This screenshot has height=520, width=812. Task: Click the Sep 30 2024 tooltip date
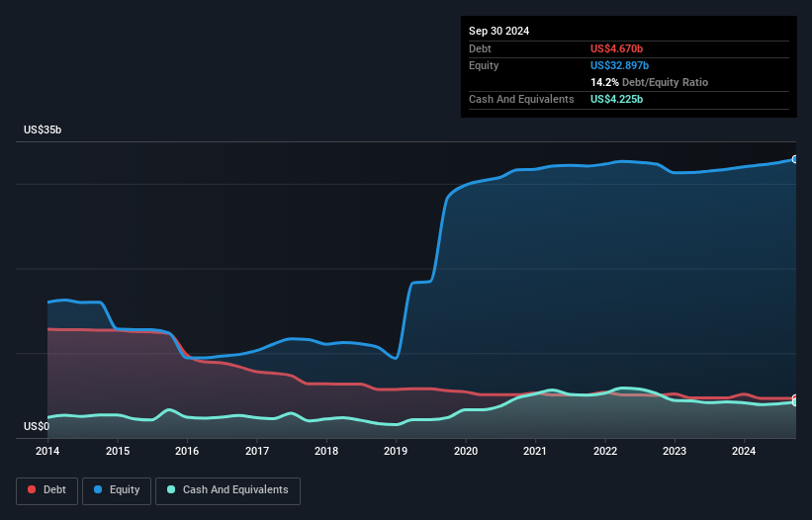coord(498,31)
